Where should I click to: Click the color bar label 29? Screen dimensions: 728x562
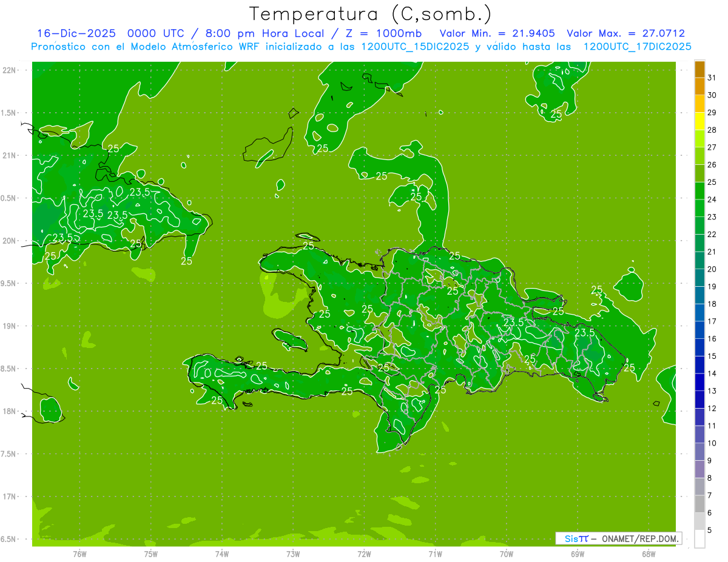[x=712, y=113]
